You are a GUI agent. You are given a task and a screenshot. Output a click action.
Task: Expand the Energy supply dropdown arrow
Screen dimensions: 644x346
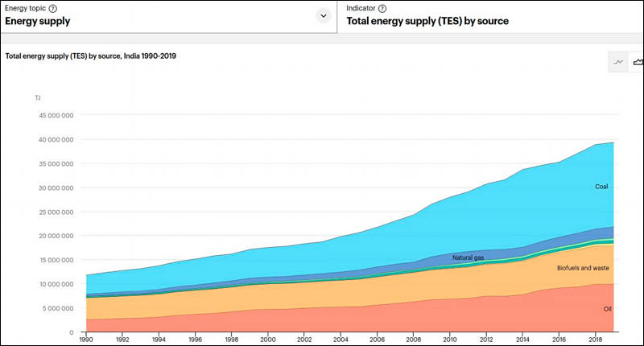click(324, 16)
